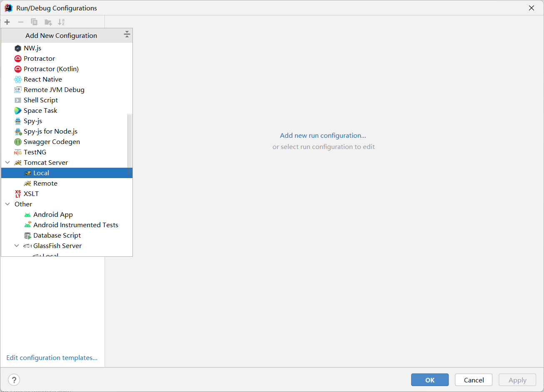Select Remote under Tomcat Server
The image size is (544, 392).
(x=67, y=184)
